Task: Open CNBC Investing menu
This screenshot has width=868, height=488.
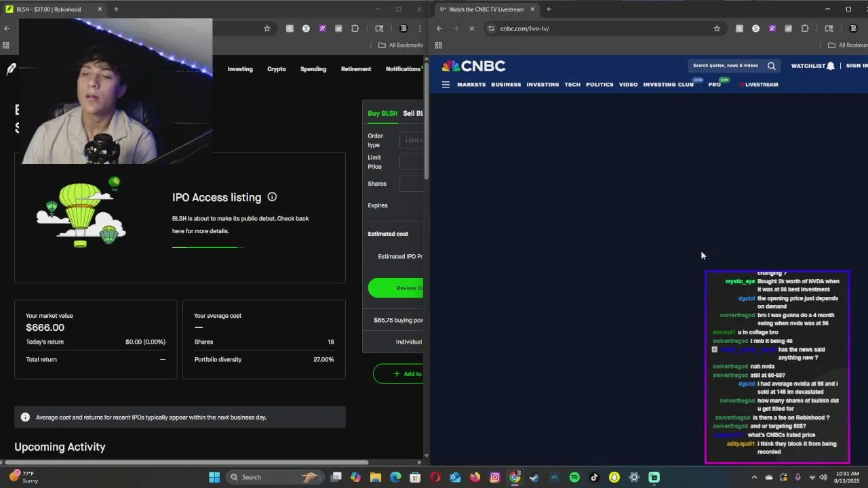Action: (542, 85)
